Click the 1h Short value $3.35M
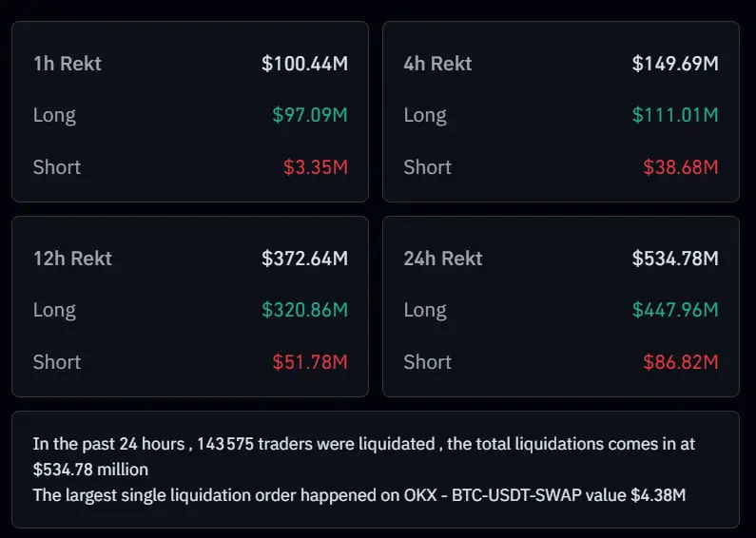Viewport: 756px width, 538px height. (316, 167)
